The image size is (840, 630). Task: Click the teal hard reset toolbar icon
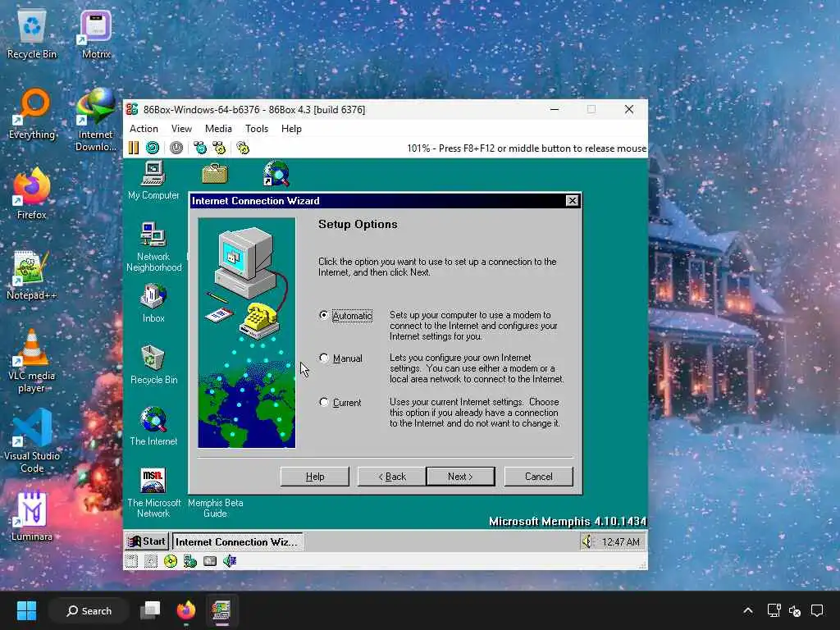pos(153,148)
